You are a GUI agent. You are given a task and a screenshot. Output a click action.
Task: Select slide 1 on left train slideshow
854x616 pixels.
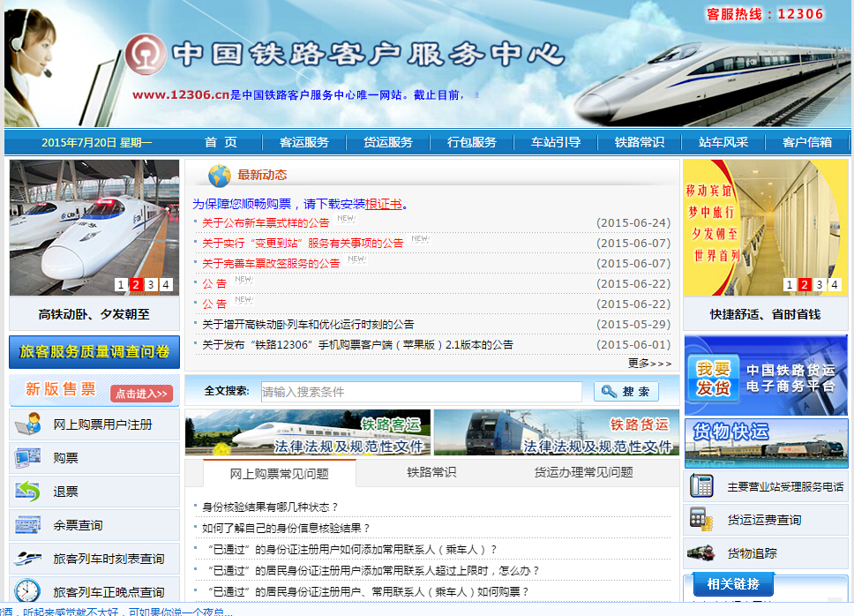pos(121,284)
